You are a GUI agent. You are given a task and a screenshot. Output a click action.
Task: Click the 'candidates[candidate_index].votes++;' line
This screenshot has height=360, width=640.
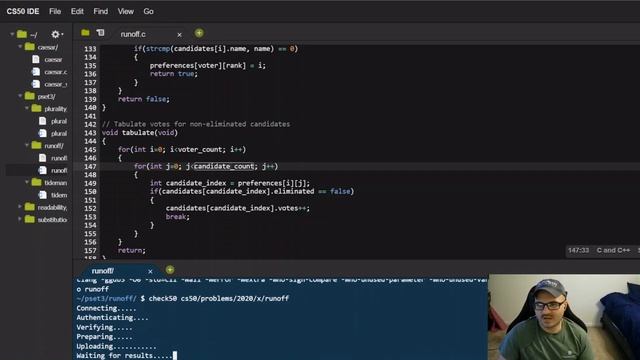point(238,208)
